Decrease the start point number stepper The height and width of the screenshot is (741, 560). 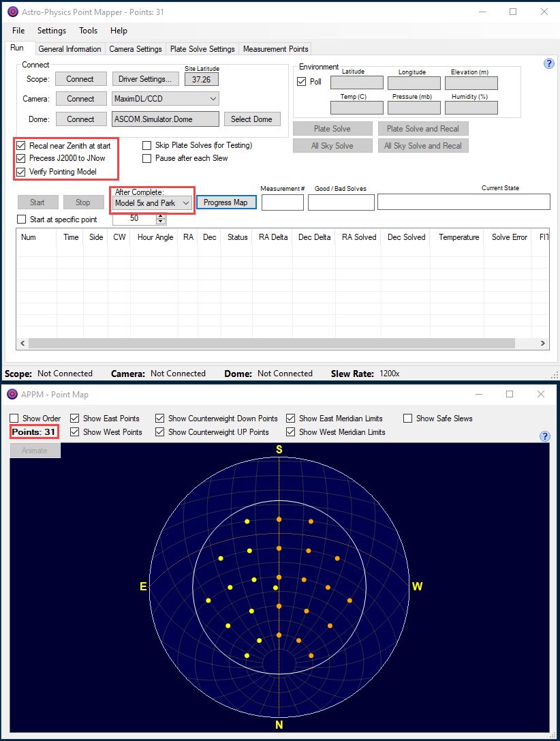tap(161, 221)
